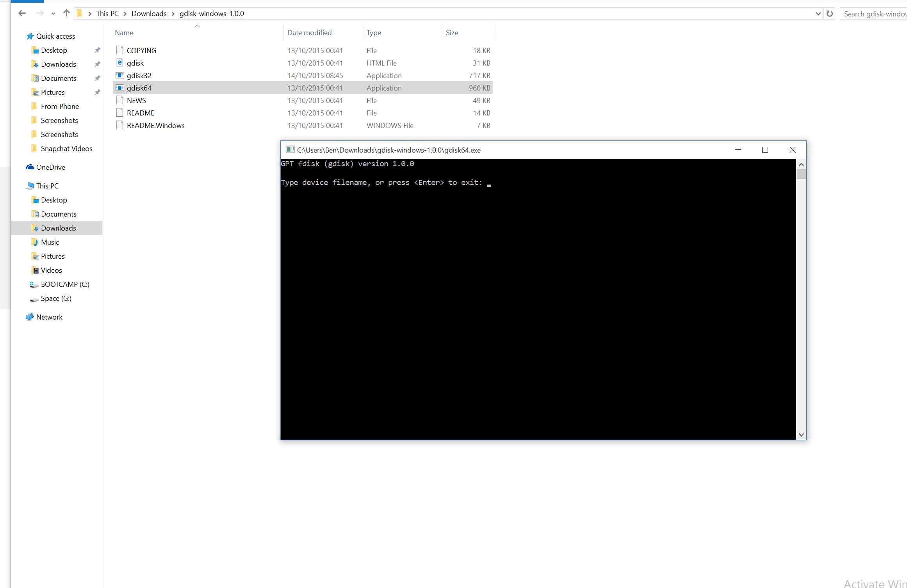Open the Snapchat Videos folder
The width and height of the screenshot is (907, 588).
pos(66,148)
